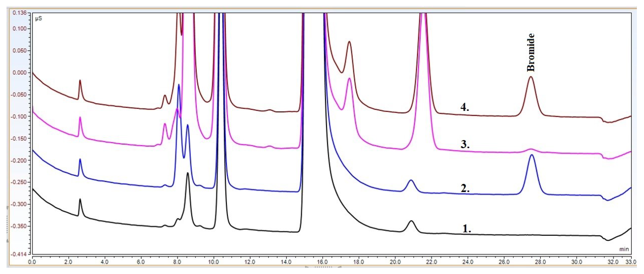This screenshot has width=644, height=274.
Task: Grab the vertical splitter grip on left edge
Action: point(7,224)
